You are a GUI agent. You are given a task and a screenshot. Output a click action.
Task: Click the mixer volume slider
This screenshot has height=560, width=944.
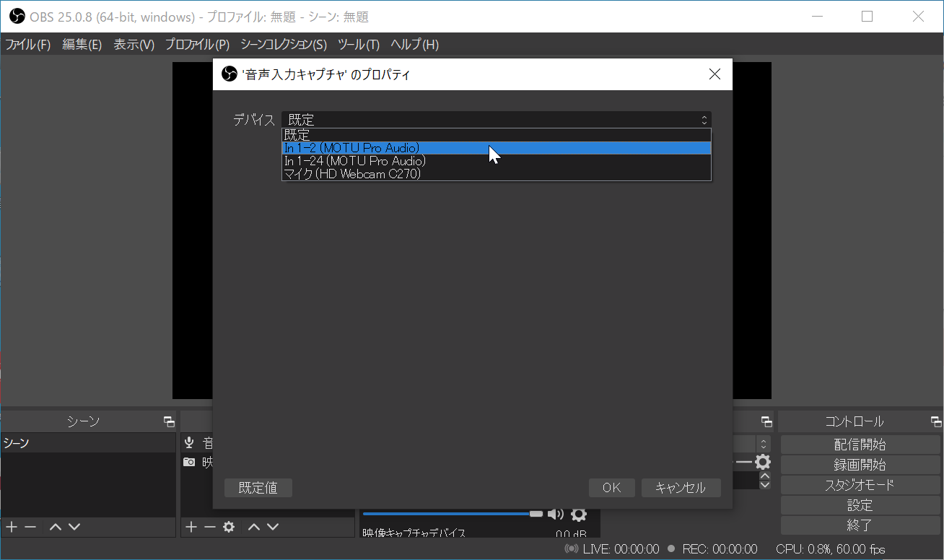click(x=453, y=514)
